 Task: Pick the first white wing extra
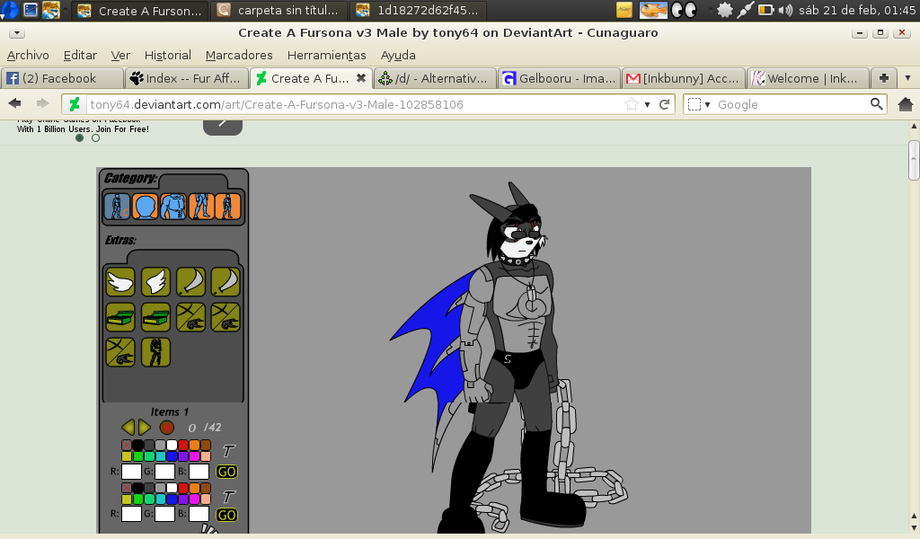point(120,282)
